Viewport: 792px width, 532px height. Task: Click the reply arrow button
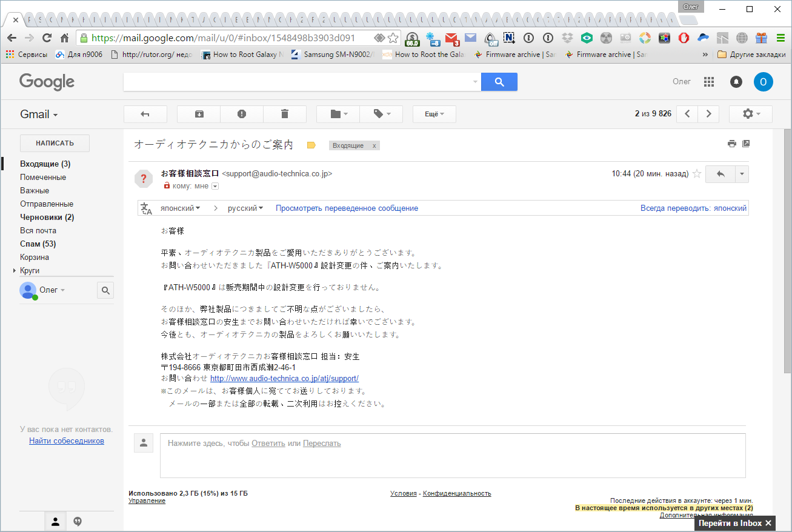720,174
